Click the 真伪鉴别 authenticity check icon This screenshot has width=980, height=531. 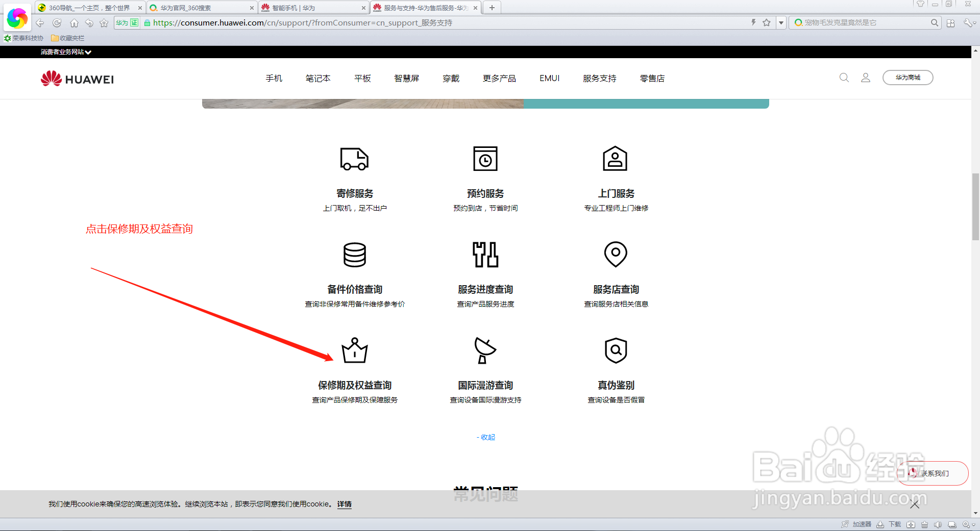[x=615, y=351]
